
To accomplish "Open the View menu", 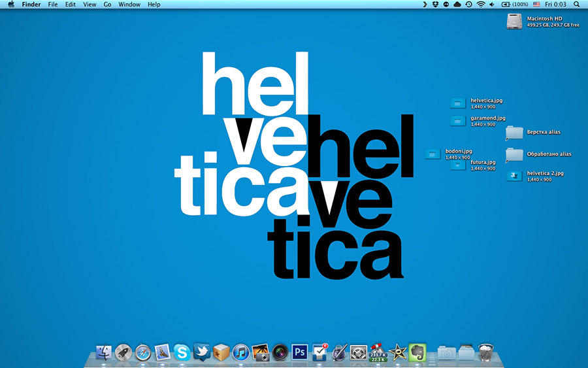I will pyautogui.click(x=90, y=5).
